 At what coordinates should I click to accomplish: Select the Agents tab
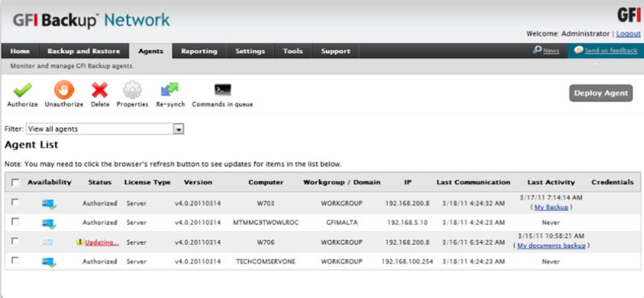[x=151, y=51]
